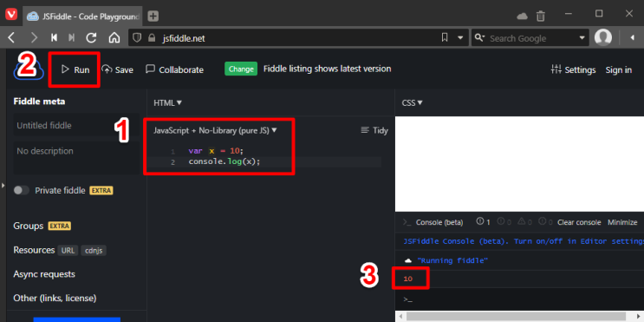
Task: Click the Collaborate button
Action: [x=174, y=69]
